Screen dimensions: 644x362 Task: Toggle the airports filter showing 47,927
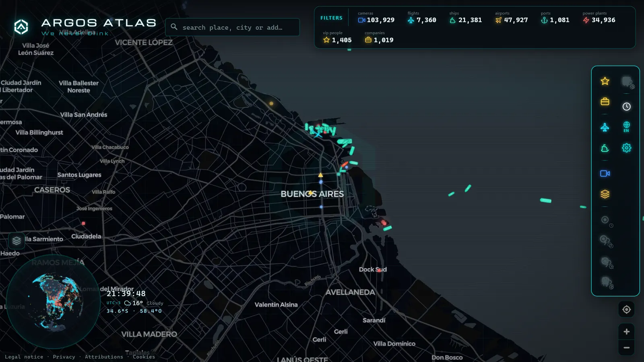pyautogui.click(x=511, y=18)
